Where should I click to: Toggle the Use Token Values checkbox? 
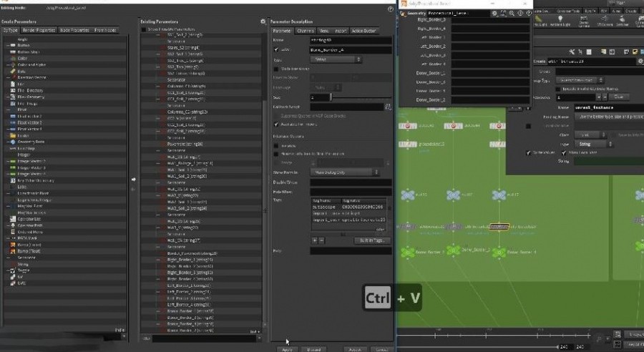click(276, 69)
